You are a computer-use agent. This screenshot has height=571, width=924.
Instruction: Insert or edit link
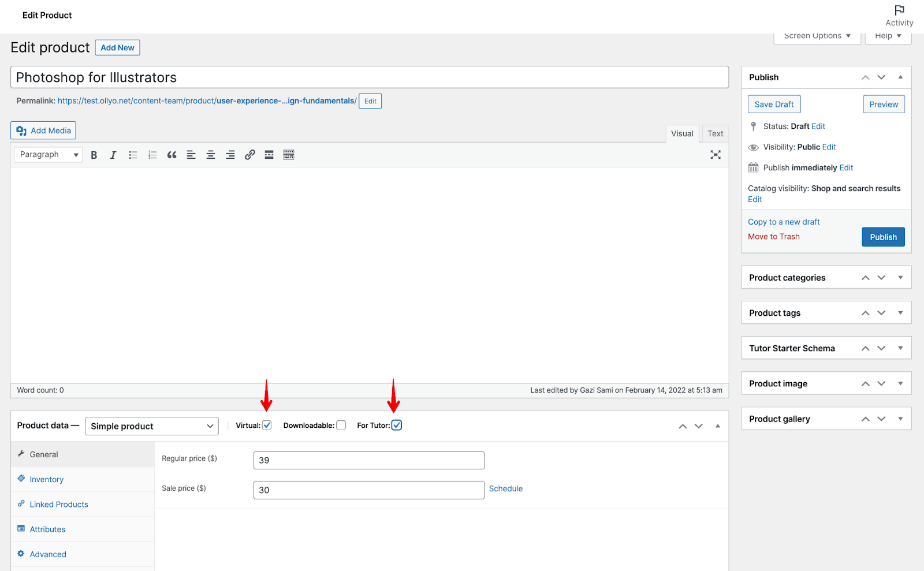[250, 155]
